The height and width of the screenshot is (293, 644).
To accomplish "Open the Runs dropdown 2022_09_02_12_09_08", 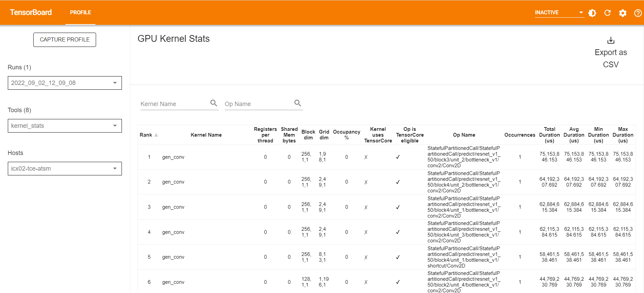I will click(65, 83).
